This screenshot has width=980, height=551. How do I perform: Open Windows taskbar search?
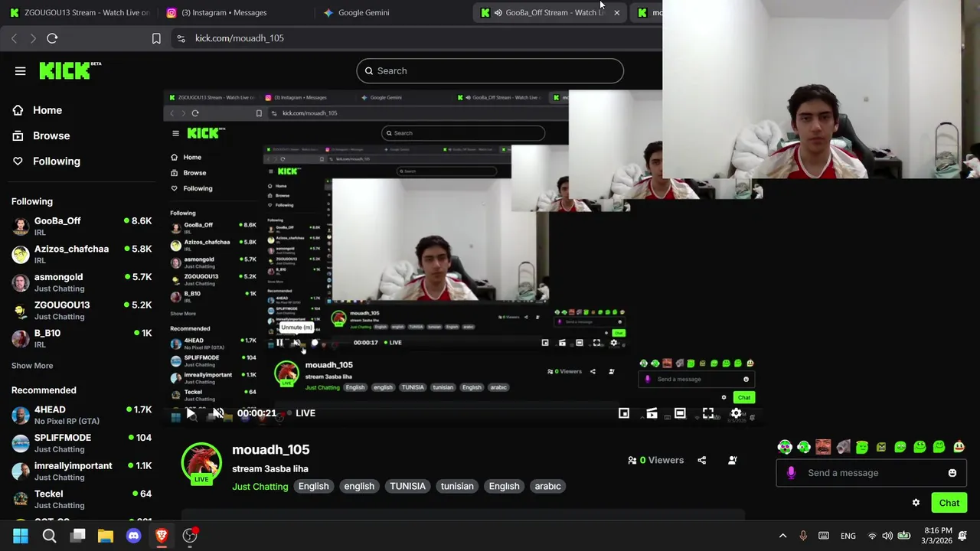49,536
